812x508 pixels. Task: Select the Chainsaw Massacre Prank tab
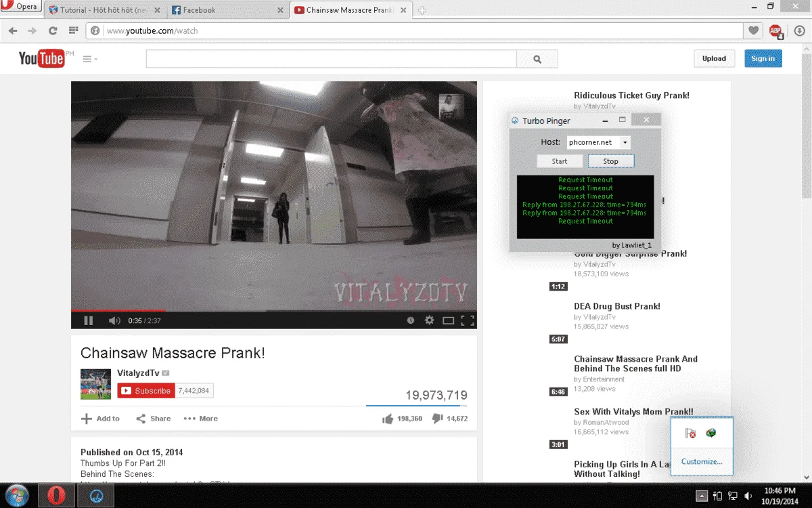(x=350, y=10)
